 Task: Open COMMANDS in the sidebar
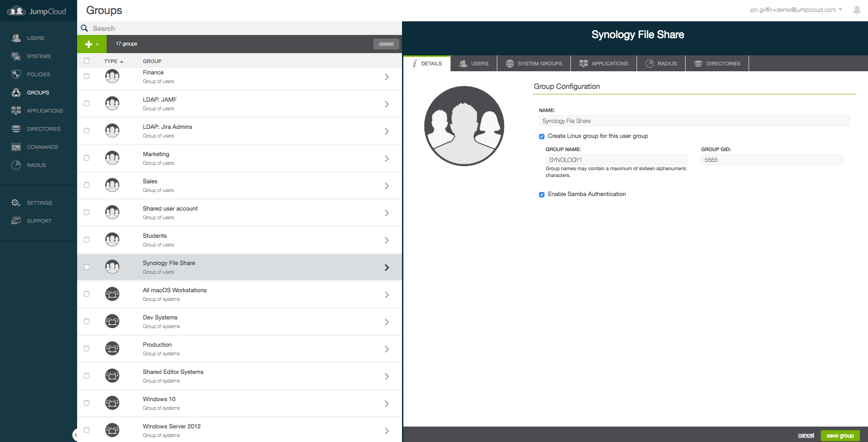(42, 147)
